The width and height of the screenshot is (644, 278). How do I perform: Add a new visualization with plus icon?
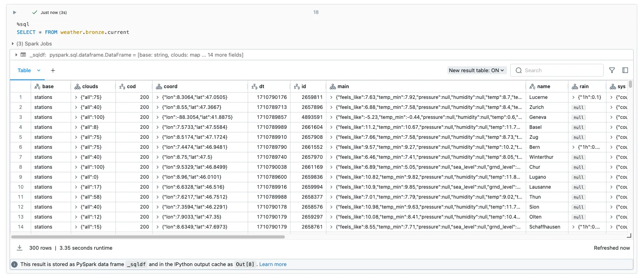pos(53,71)
